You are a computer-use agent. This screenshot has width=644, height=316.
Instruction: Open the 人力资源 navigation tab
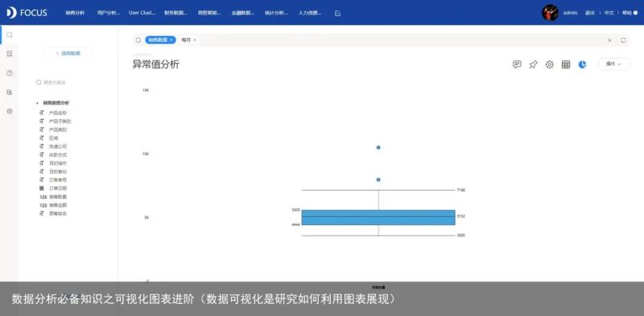pos(310,13)
